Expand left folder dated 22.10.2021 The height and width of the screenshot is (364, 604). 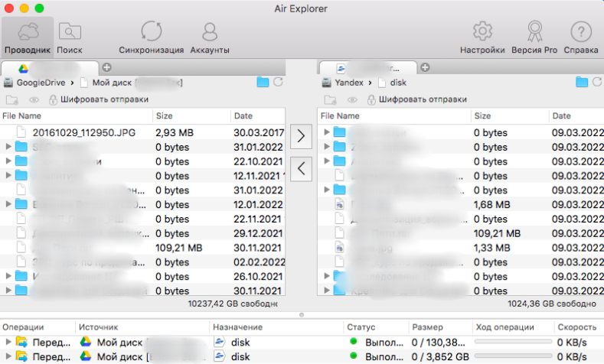[x=8, y=161]
